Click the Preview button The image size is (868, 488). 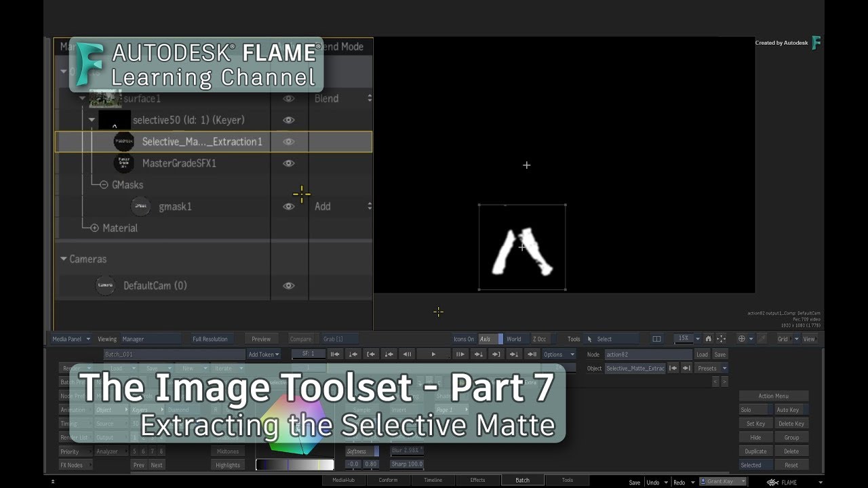click(x=261, y=339)
